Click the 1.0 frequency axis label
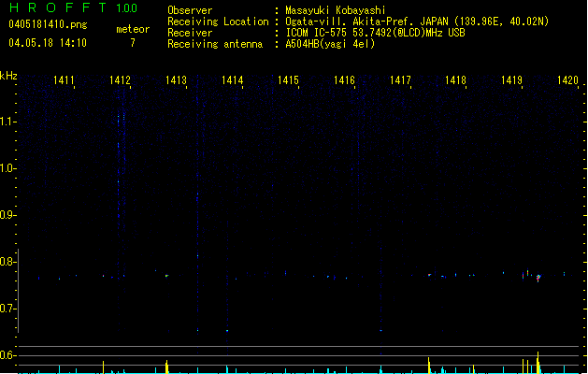Screen dimensions: 588x374 tap(7, 168)
